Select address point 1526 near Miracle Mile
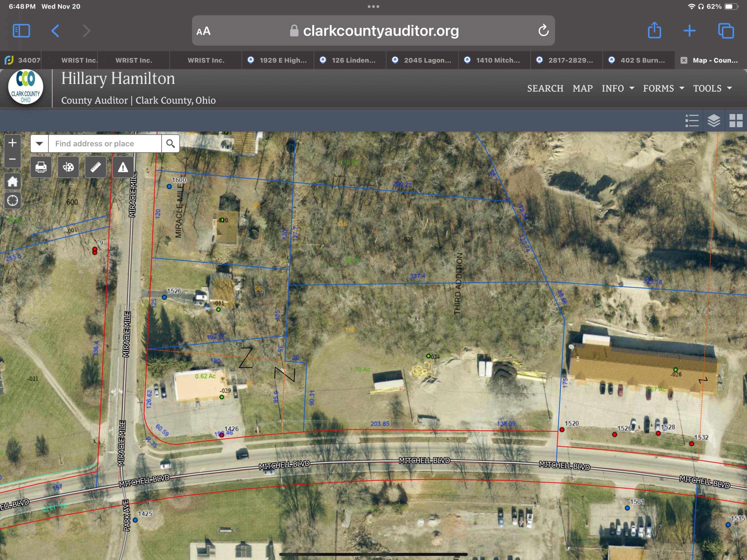747x560 pixels. (x=164, y=297)
